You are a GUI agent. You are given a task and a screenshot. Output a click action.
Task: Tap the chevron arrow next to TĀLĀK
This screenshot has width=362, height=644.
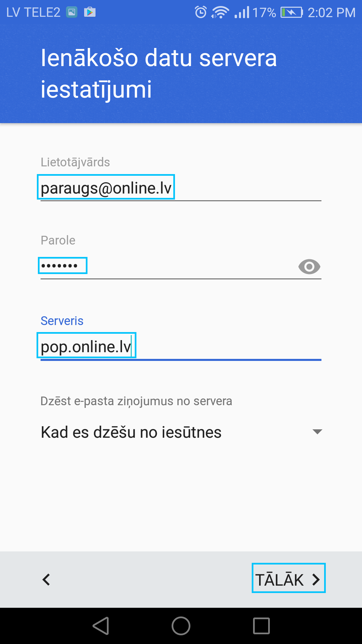(316, 579)
